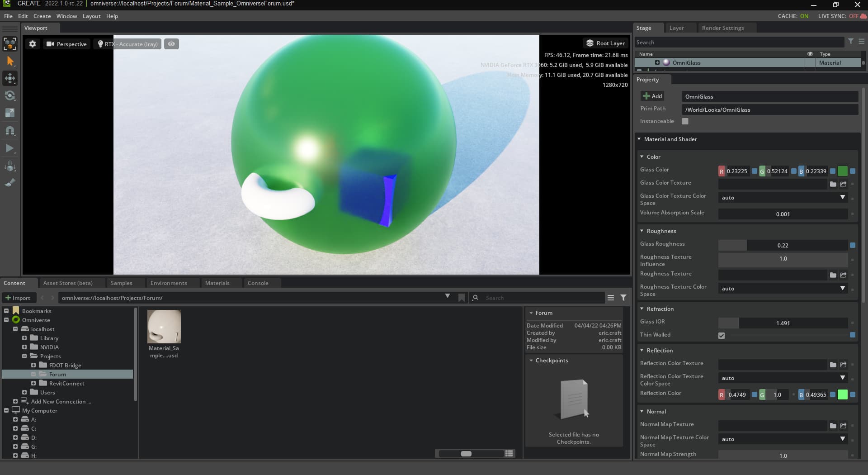Adjust Roughness Texture Influence slider
Viewport: 868px width, 475px height.
783,259
